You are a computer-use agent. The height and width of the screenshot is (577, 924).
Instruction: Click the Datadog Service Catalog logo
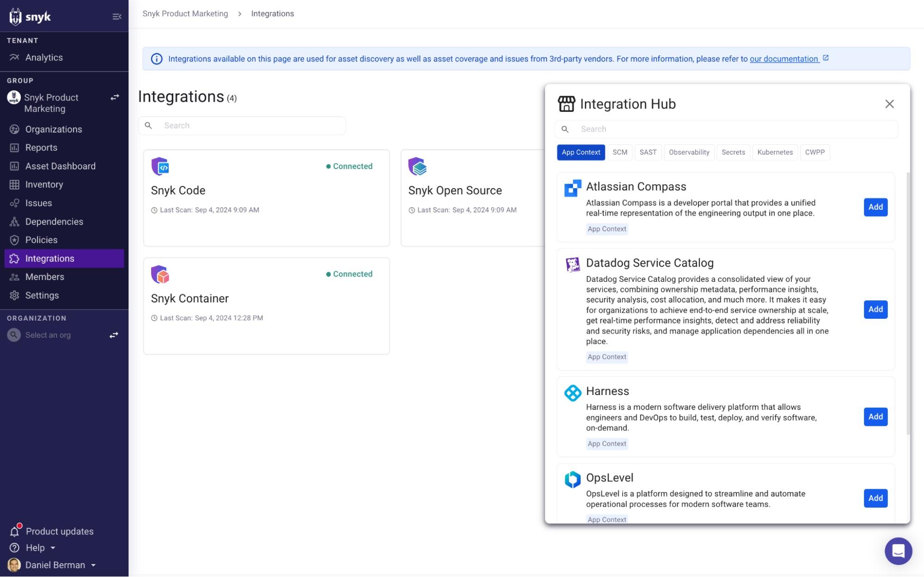click(x=573, y=265)
